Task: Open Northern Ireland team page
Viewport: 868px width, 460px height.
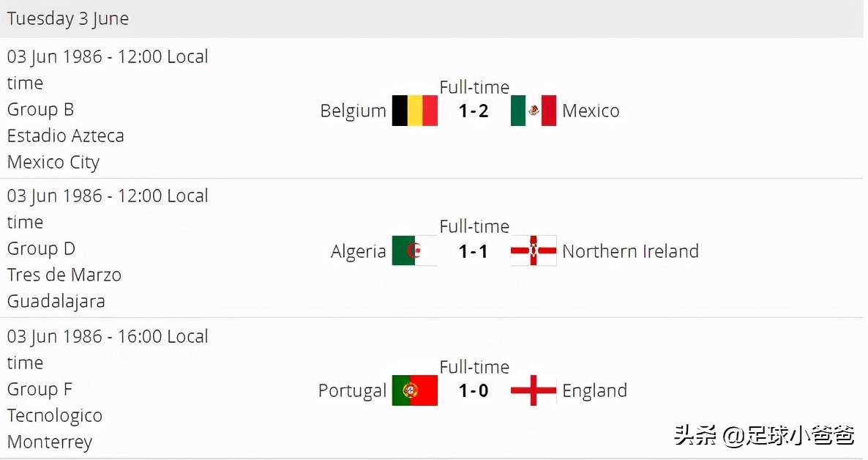Action: point(630,251)
